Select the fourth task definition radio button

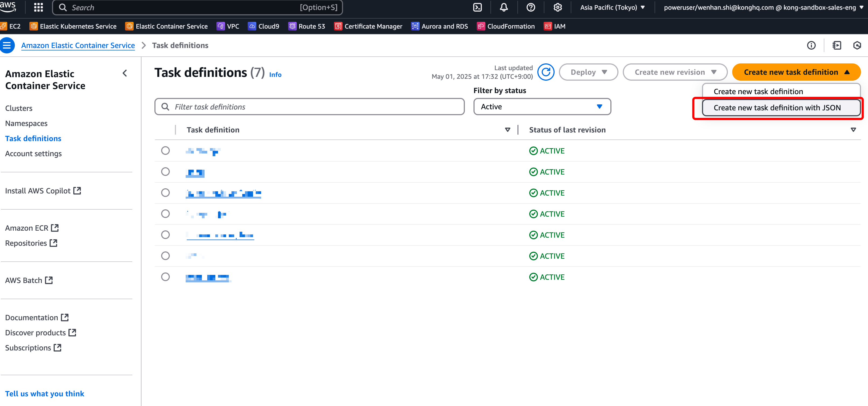pyautogui.click(x=165, y=214)
